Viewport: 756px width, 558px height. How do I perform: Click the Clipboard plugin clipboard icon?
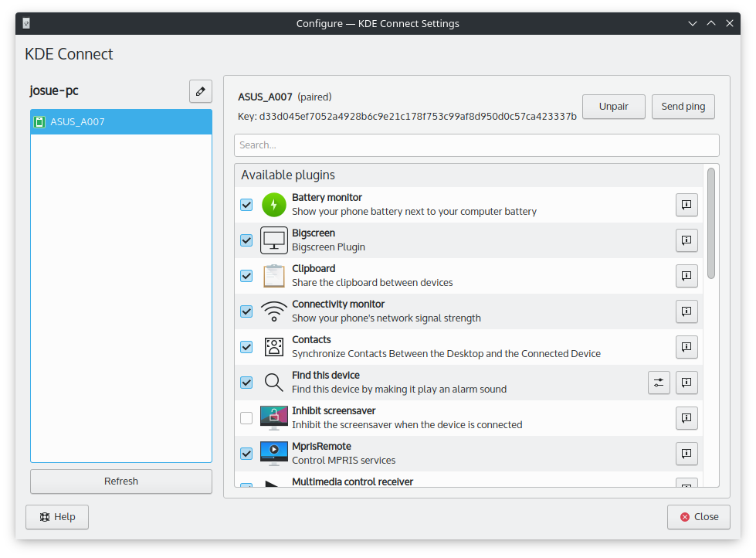coord(274,276)
